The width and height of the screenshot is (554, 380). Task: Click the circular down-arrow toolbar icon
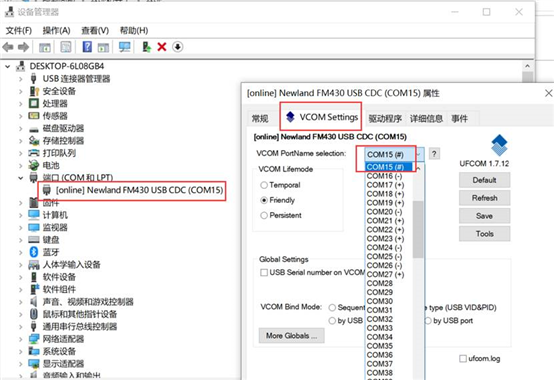(x=177, y=47)
